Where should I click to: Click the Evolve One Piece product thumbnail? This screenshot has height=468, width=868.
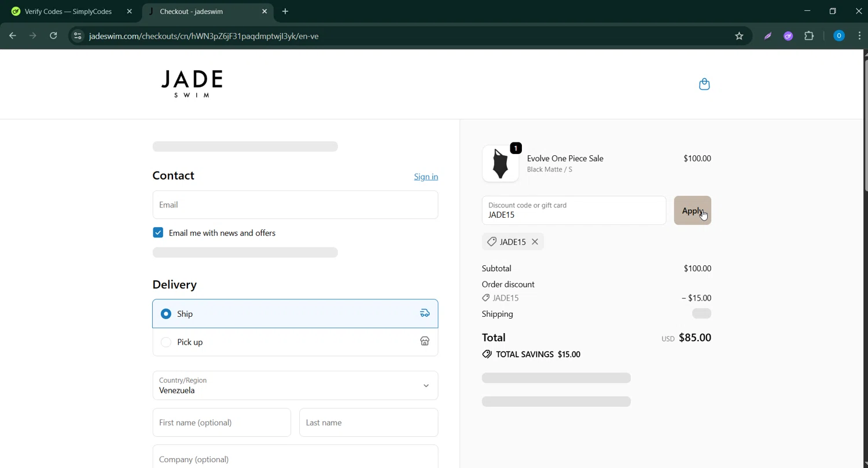click(x=501, y=163)
